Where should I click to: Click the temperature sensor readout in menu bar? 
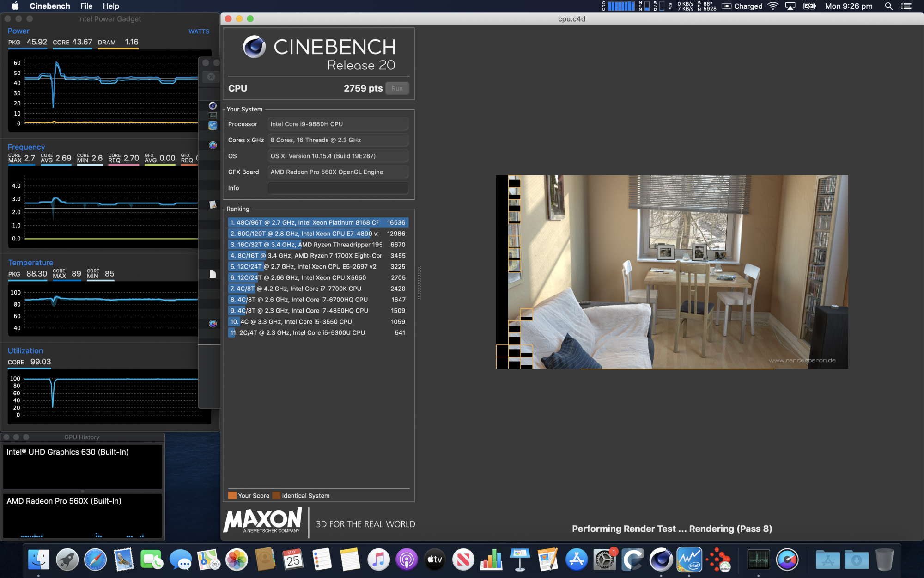pyautogui.click(x=707, y=6)
